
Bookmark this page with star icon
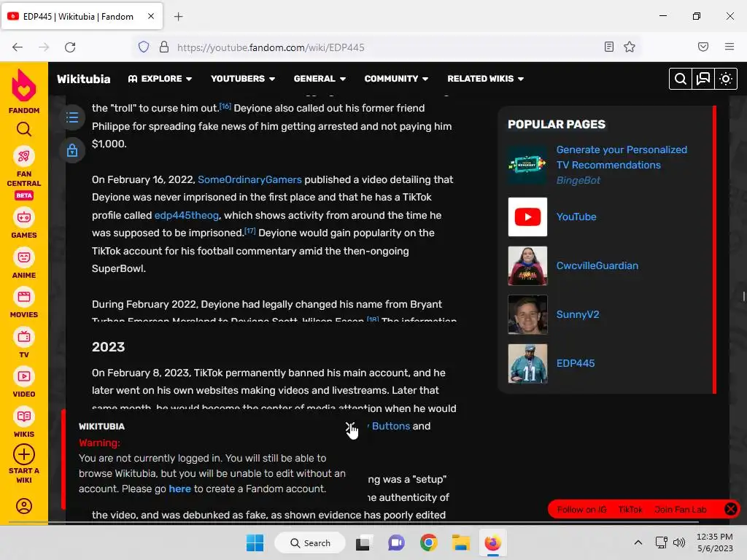pyautogui.click(x=630, y=47)
